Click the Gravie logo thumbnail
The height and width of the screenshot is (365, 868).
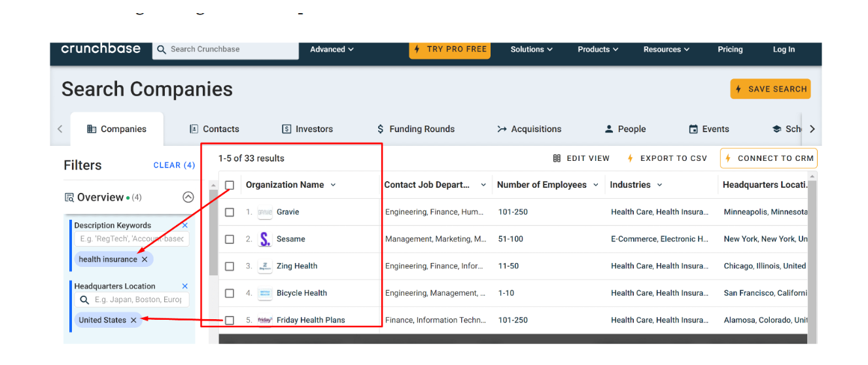[265, 213]
